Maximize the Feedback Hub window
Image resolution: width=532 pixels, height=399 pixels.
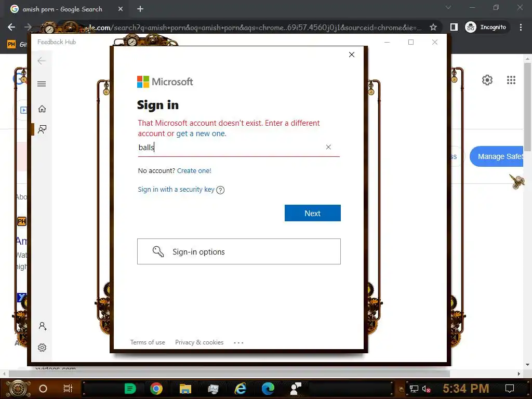point(411,42)
